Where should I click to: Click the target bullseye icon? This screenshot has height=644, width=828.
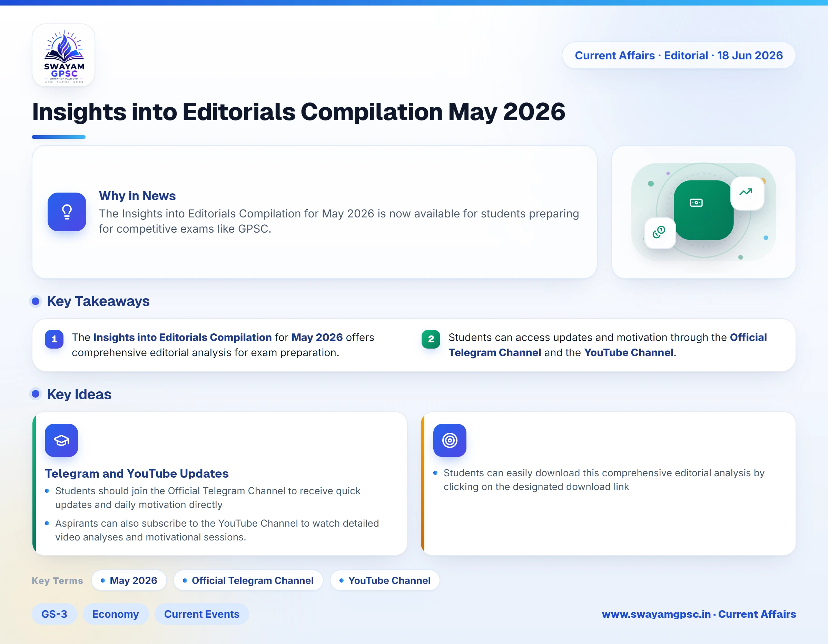(450, 440)
